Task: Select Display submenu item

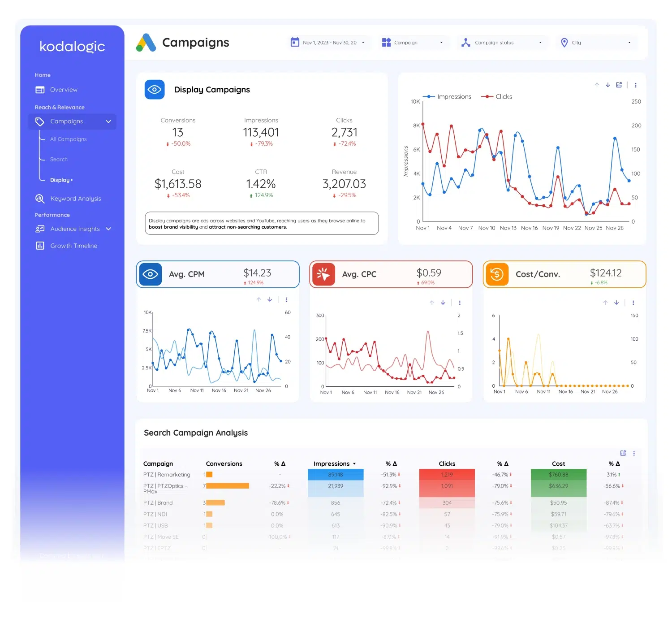Action: pyautogui.click(x=61, y=180)
